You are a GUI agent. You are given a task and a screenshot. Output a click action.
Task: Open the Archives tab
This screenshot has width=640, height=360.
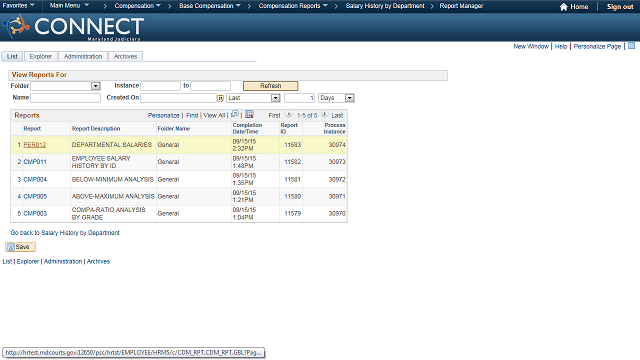coord(125,56)
